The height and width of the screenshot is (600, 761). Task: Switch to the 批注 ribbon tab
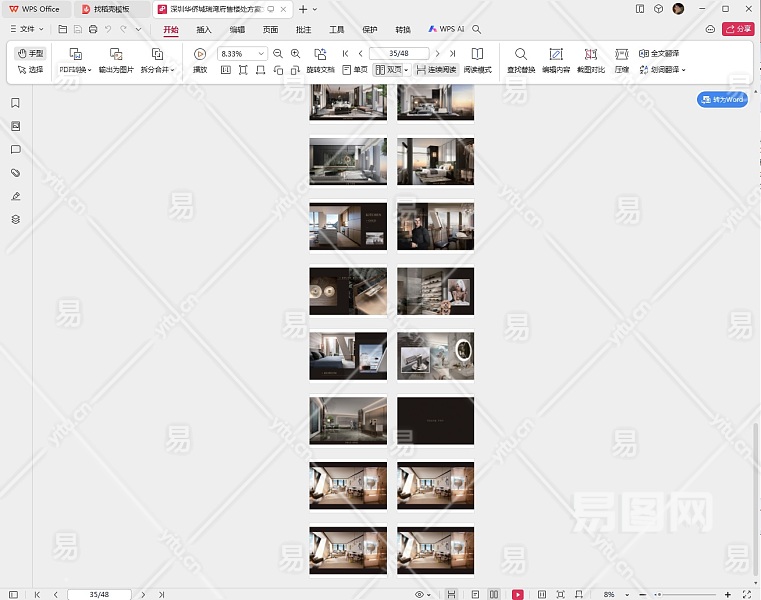point(303,29)
